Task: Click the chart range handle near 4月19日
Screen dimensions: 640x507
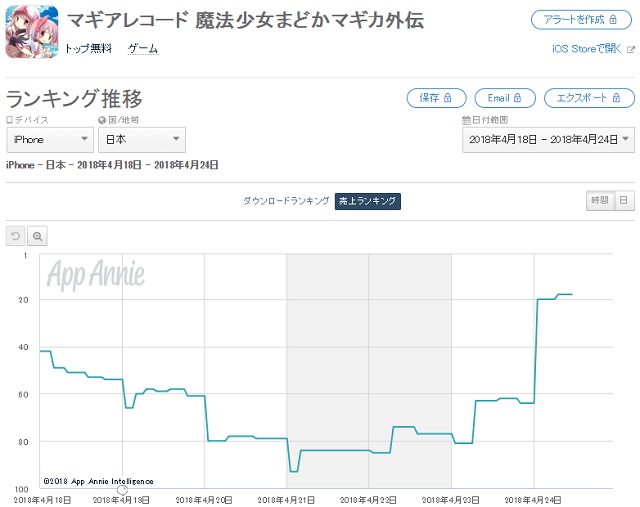Action: click(x=122, y=489)
